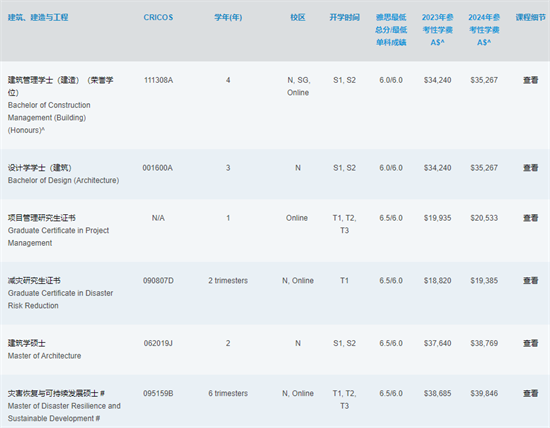
Task: Open 查看 link for Bachelor of Construction Management
Action: pos(530,80)
